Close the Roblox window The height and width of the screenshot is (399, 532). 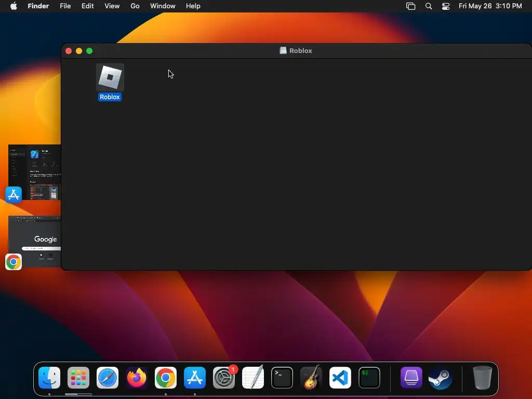[69, 51]
